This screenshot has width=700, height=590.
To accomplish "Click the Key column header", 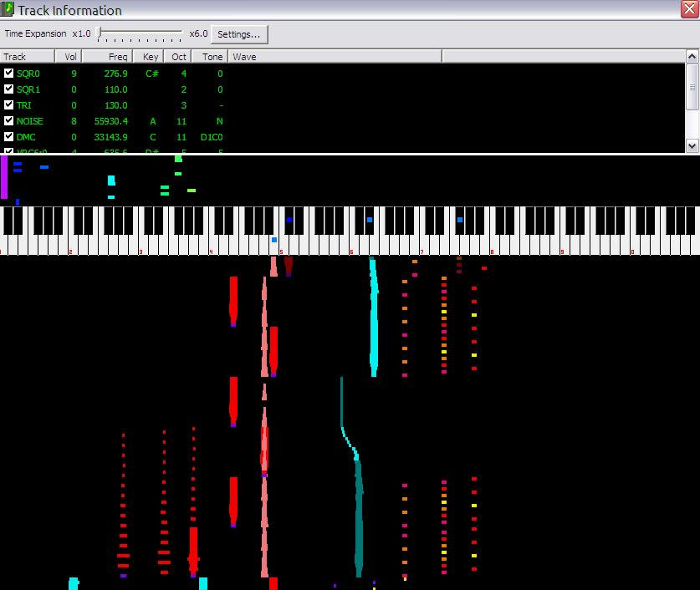I will [x=150, y=57].
